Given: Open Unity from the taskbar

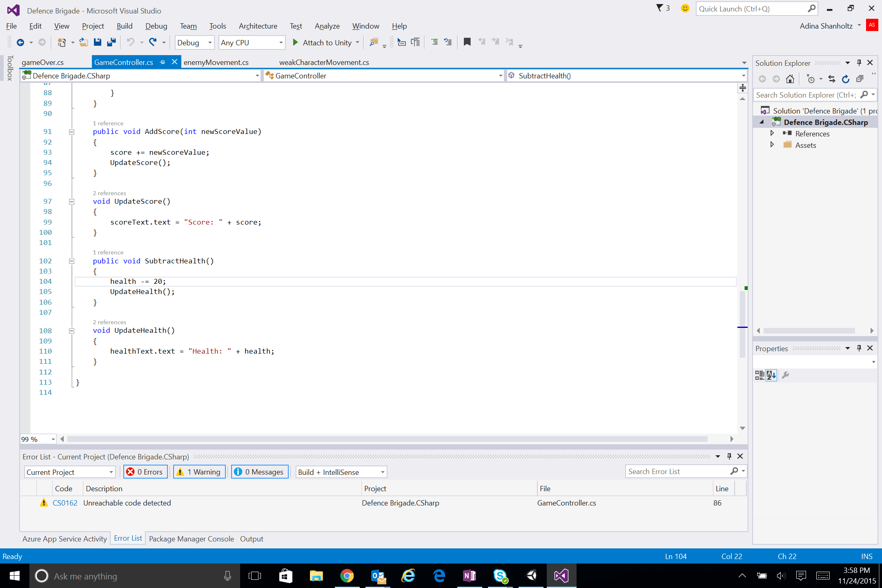Looking at the screenshot, I should tap(531, 576).
